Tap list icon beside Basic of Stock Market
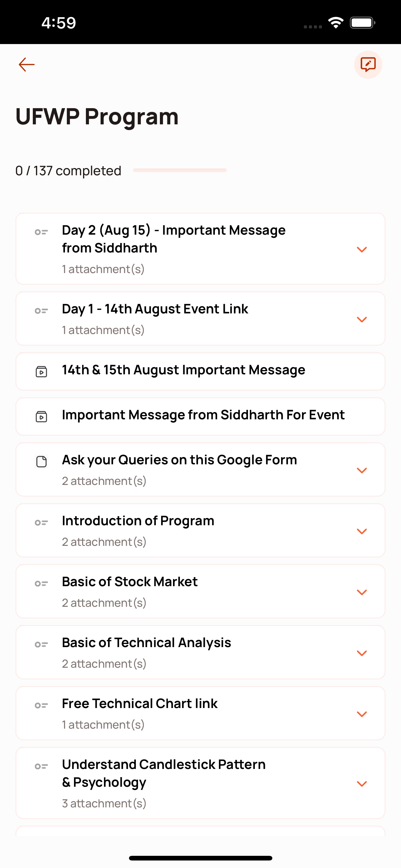Image resolution: width=401 pixels, height=868 pixels. (x=42, y=584)
